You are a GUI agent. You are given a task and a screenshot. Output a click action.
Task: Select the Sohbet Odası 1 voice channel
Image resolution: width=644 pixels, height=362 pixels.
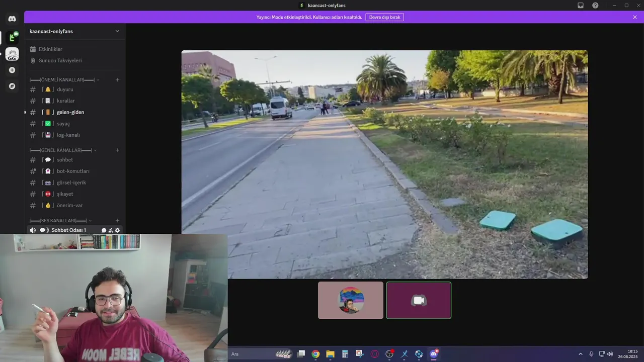pyautogui.click(x=74, y=230)
